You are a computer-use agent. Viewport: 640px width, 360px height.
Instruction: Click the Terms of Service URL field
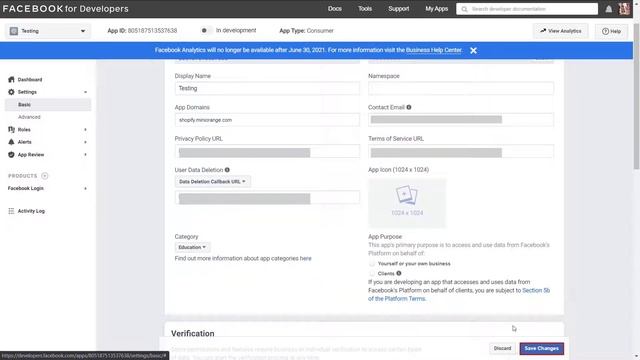click(461, 151)
